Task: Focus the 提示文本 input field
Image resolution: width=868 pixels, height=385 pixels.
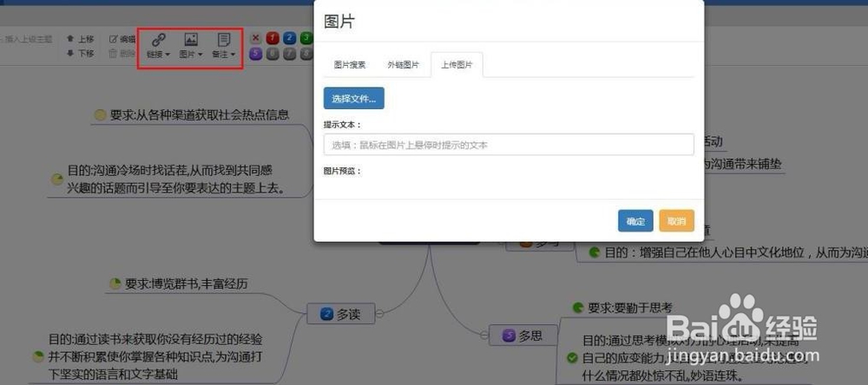Action: click(509, 145)
